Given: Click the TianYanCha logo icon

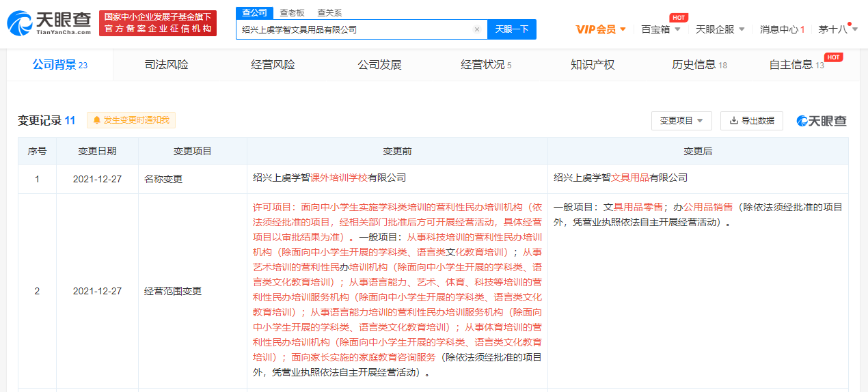Looking at the screenshot, I should (19, 23).
